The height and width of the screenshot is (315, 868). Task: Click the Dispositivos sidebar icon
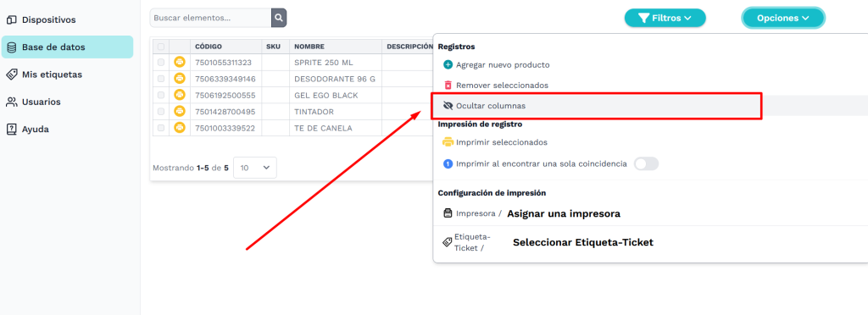click(x=11, y=19)
